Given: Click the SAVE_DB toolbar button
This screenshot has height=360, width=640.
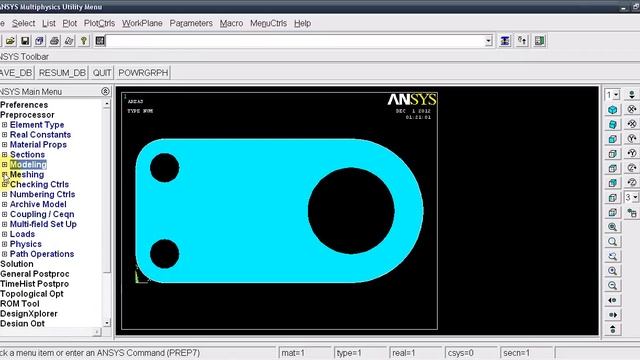Looking at the screenshot, I should 16,73.
